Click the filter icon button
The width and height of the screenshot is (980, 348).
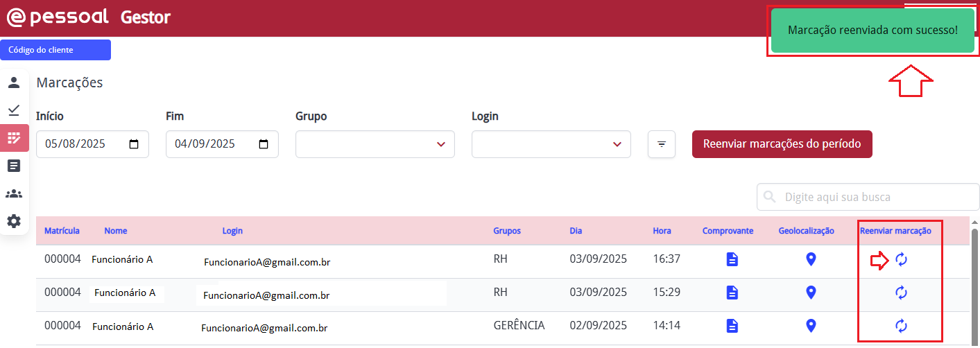[x=662, y=144]
